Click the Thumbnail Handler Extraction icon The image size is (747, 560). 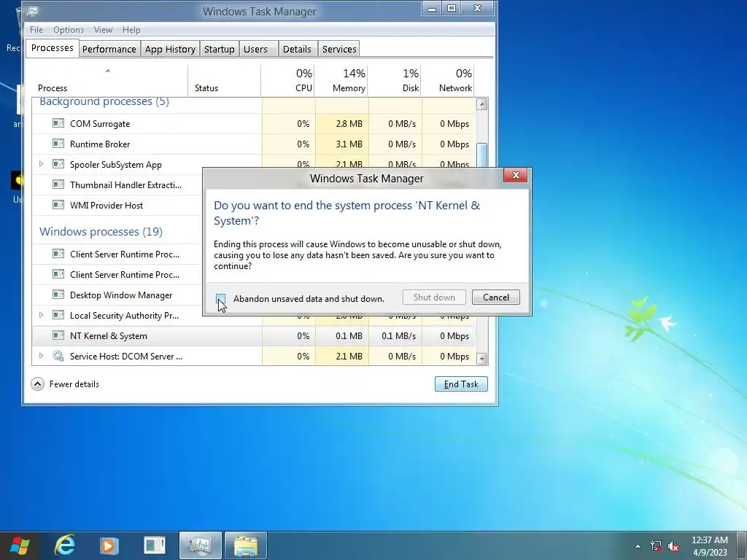pyautogui.click(x=58, y=184)
